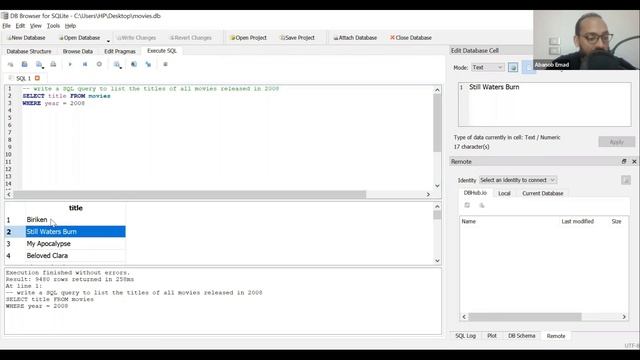Screen dimensions: 640x360
Task: Open the File menu
Action: pos(7,26)
